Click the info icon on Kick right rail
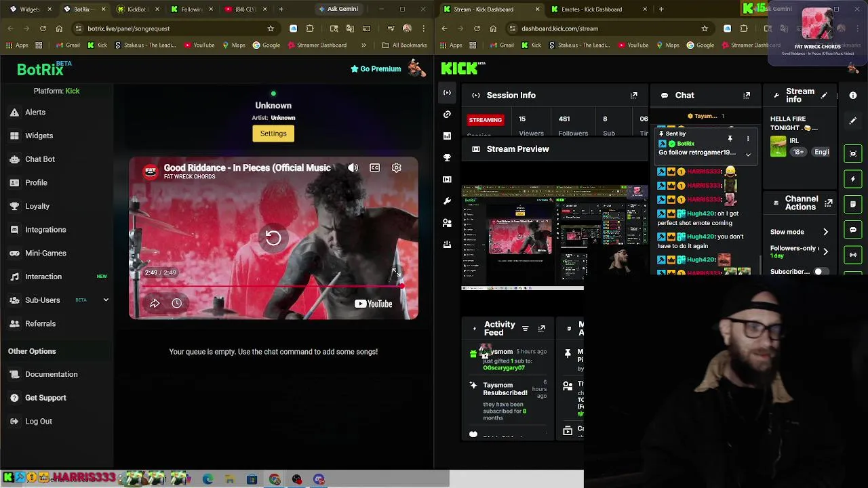The height and width of the screenshot is (488, 868). [x=853, y=96]
